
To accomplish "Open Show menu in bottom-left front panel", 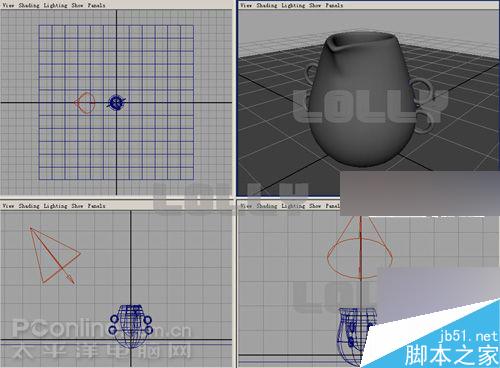I will click(x=77, y=206).
